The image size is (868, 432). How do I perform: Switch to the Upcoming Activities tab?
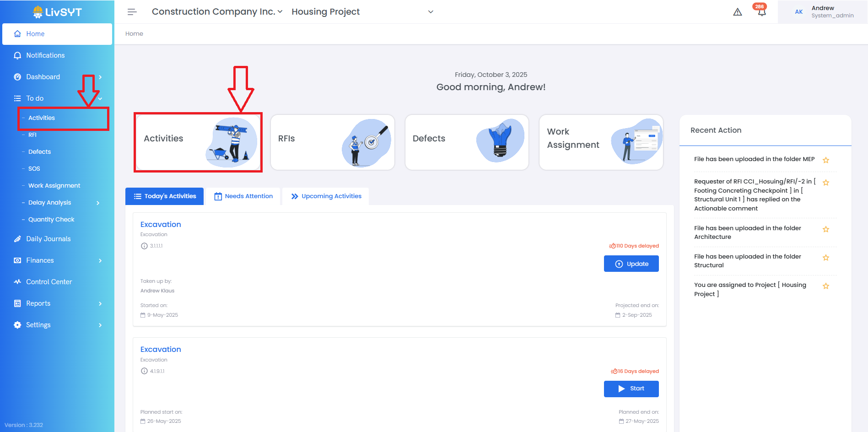pos(326,196)
